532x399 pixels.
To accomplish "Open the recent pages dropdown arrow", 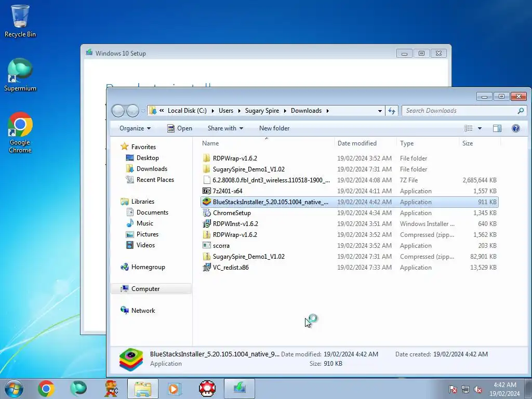I will click(x=143, y=111).
